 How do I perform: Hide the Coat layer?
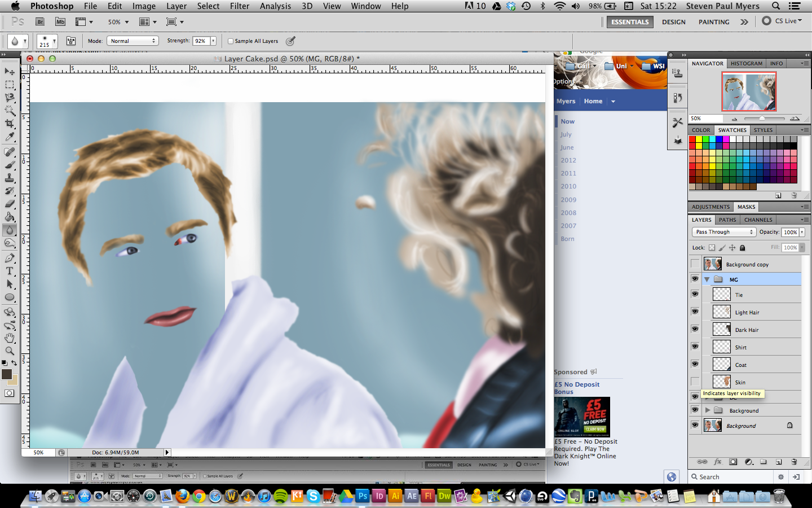pos(695,364)
